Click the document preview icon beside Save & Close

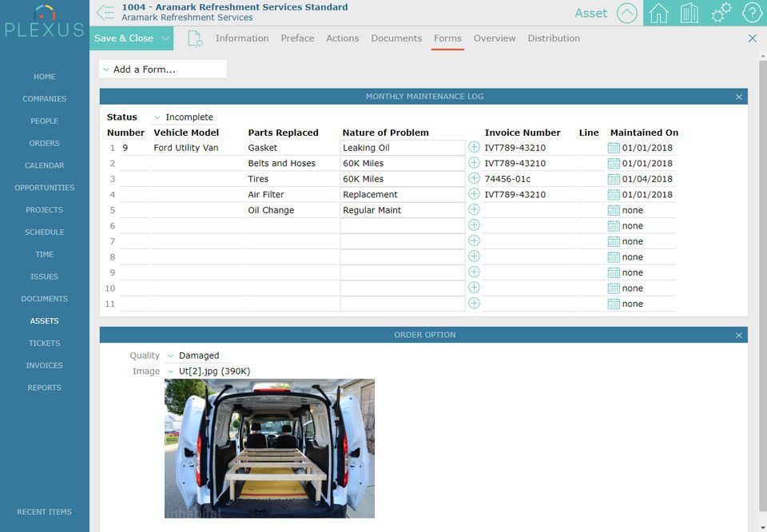[x=195, y=38]
